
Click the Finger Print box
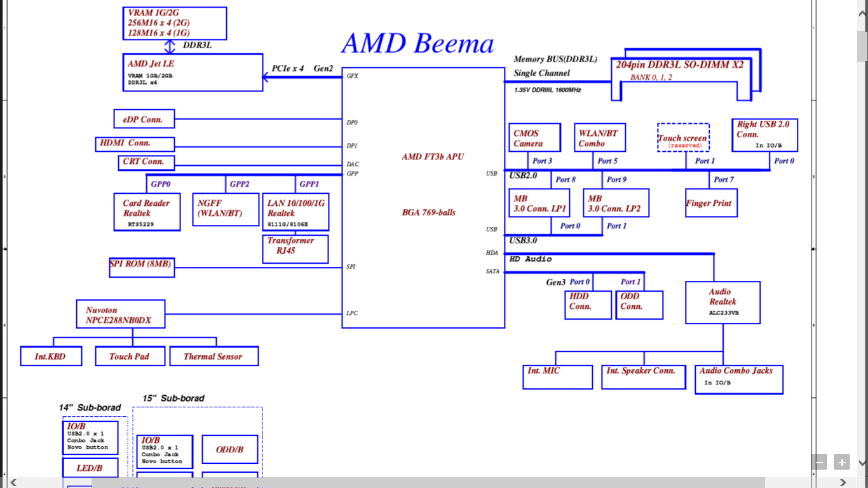[x=711, y=203]
